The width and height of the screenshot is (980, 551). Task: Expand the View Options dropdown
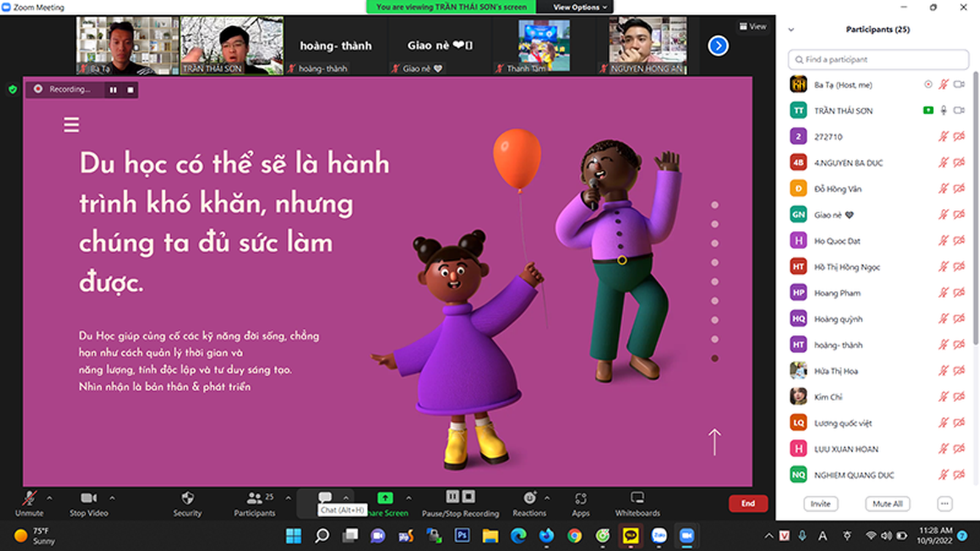tap(580, 7)
